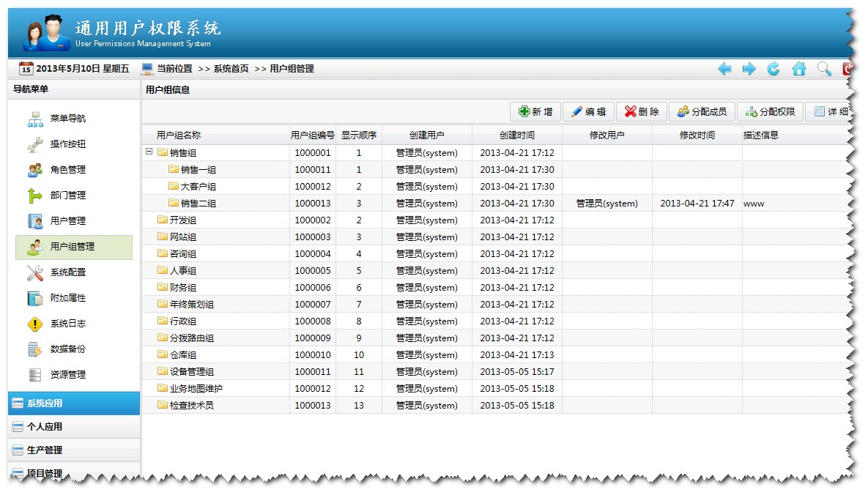The image size is (868, 495).
Task: Open search using the magnifier icon
Action: 823,68
